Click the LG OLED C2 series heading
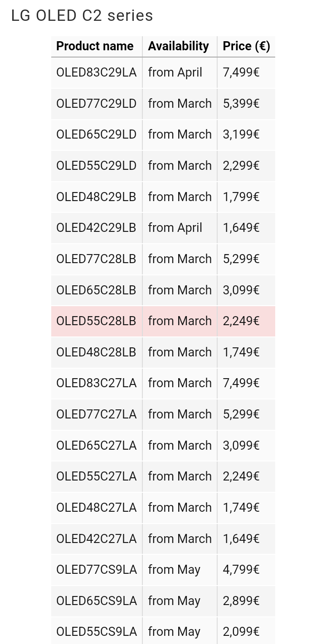Image resolution: width=326 pixels, height=644 pixels. [82, 16]
